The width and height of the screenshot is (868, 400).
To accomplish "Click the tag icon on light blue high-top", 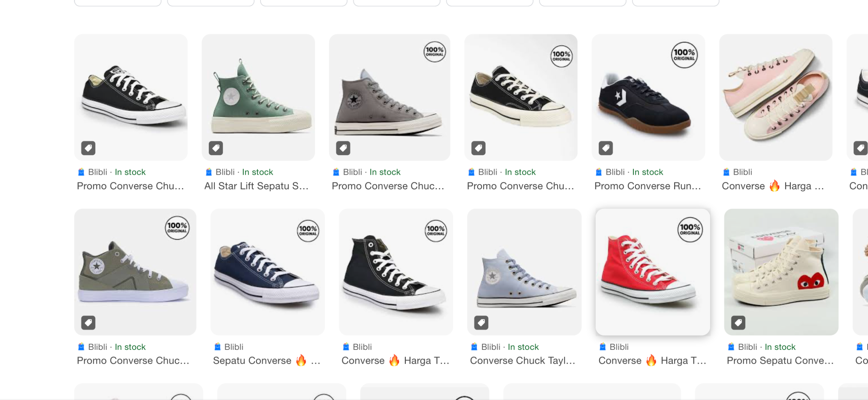I will [x=481, y=323].
